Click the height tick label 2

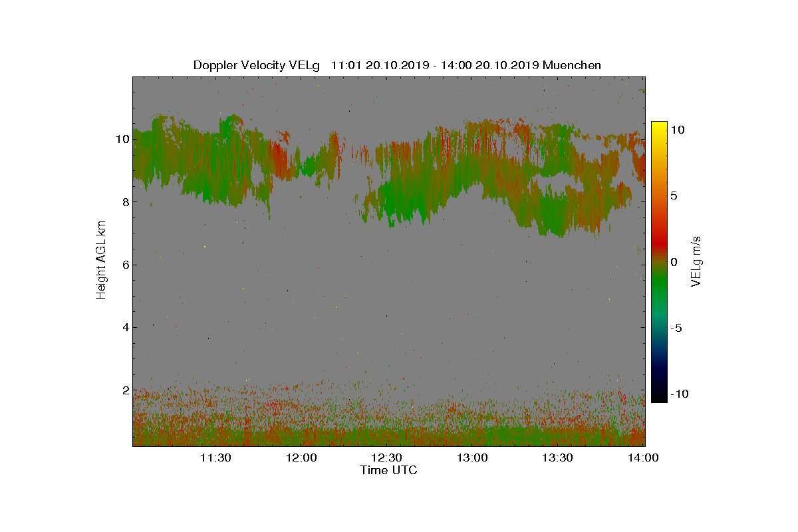pyautogui.click(x=125, y=390)
